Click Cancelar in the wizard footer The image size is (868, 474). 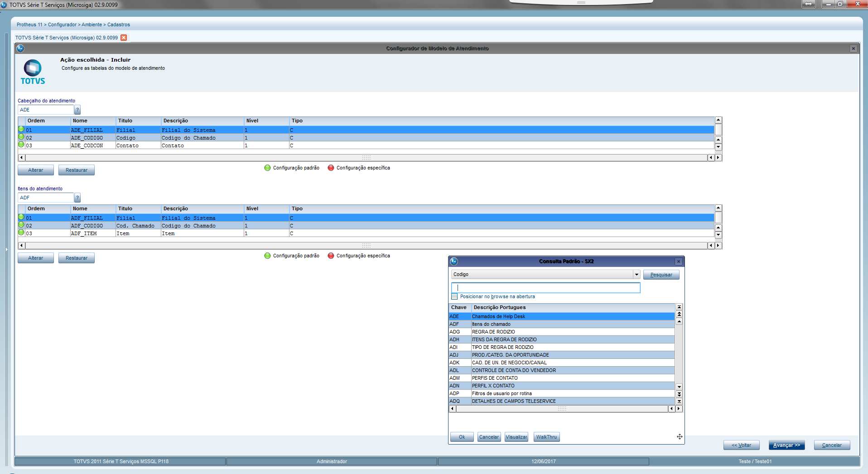pos(832,445)
